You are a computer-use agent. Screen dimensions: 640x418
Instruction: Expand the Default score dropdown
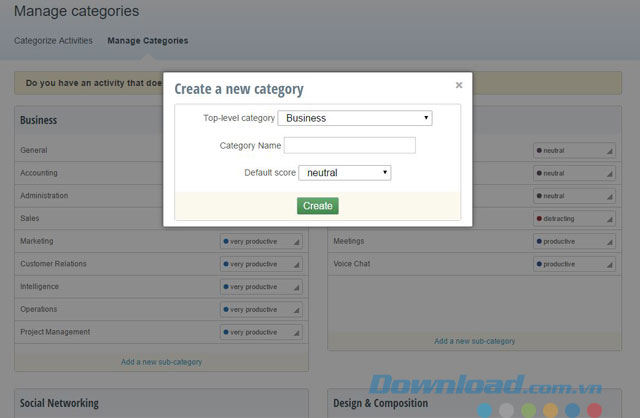coord(344,173)
